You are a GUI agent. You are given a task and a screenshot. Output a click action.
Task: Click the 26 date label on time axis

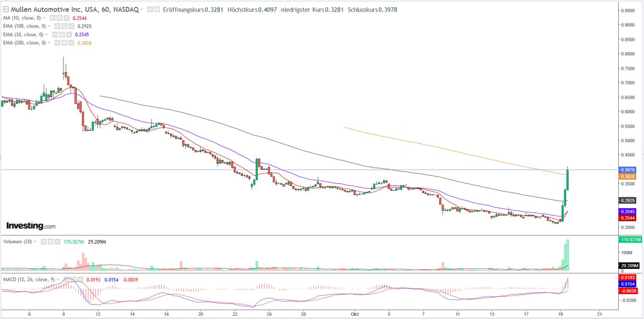coord(269,314)
